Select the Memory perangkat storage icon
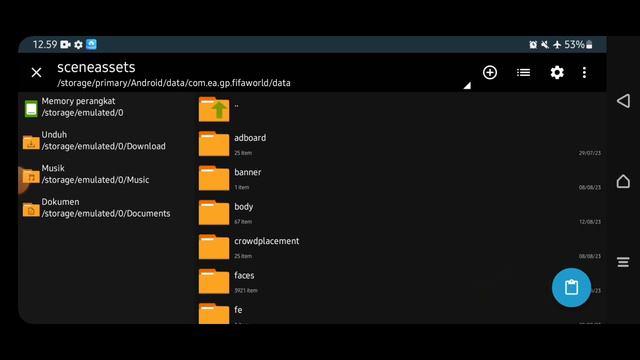The height and width of the screenshot is (360, 640). pyautogui.click(x=31, y=109)
